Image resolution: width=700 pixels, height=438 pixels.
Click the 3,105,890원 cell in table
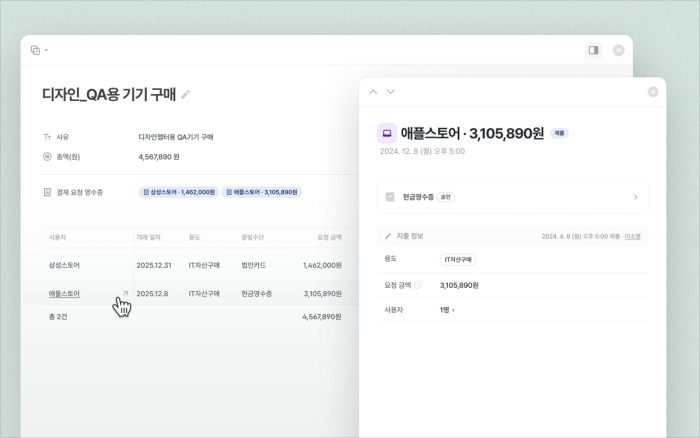tap(323, 294)
